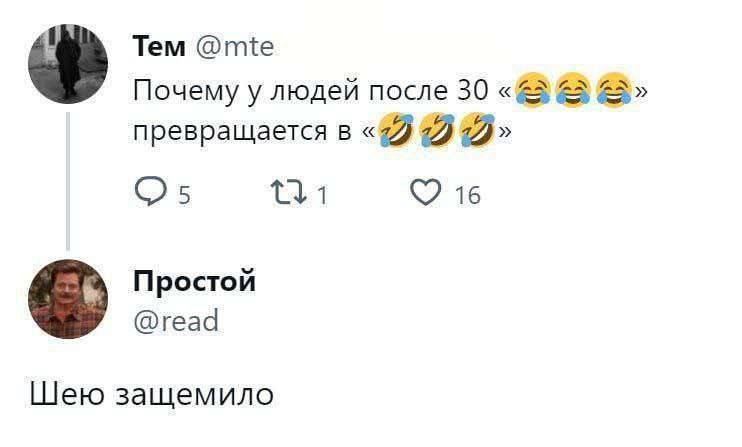Click the thread line connecting the tweets
This screenshot has height=447, width=742.
click(x=67, y=180)
